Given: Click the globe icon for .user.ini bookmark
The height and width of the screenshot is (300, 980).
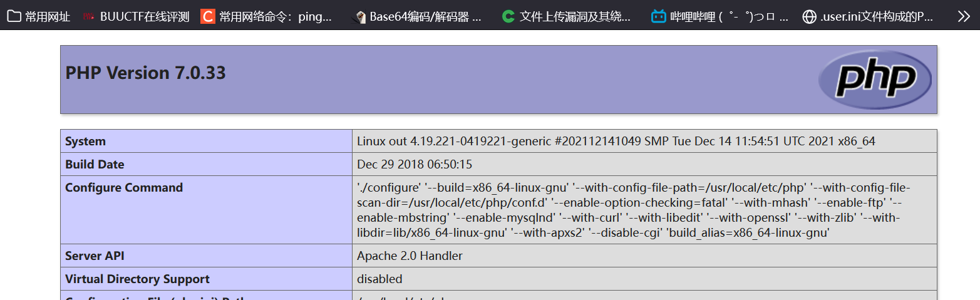Looking at the screenshot, I should [809, 16].
